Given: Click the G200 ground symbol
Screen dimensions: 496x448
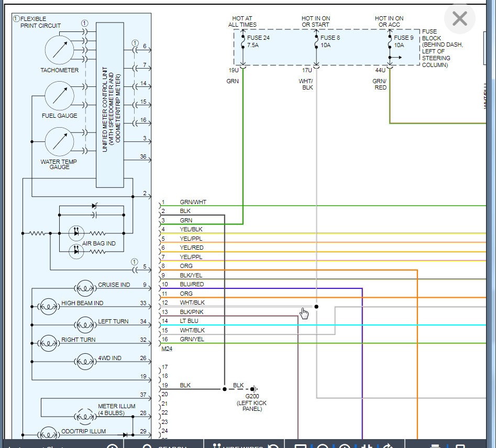Looking at the screenshot, I should 254,389.
